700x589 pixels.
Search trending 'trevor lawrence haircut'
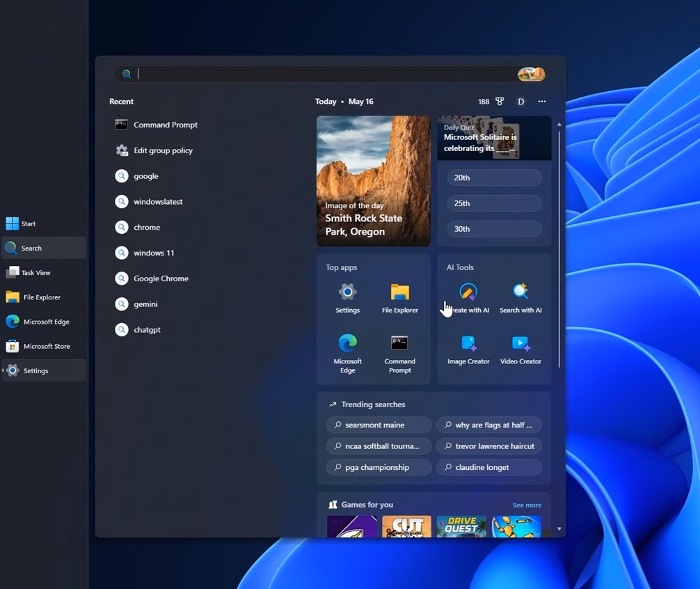(x=489, y=446)
